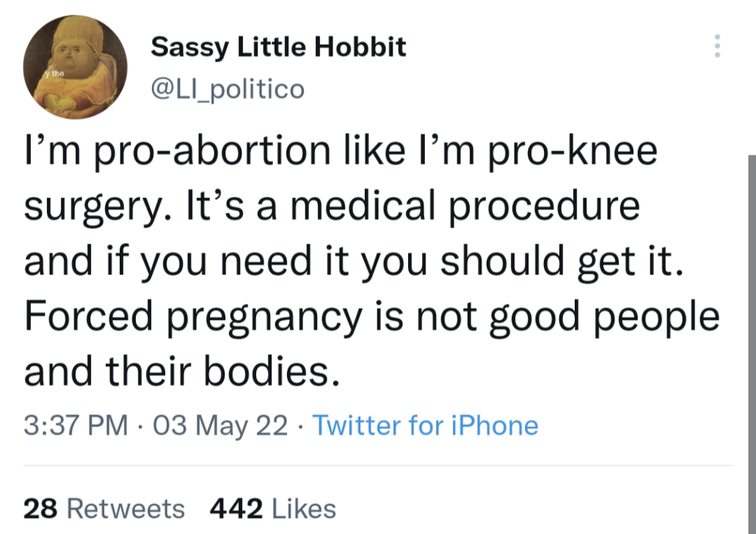The image size is (756, 534).
Task: Click "and their bodies." final tweet line
Action: 182,372
